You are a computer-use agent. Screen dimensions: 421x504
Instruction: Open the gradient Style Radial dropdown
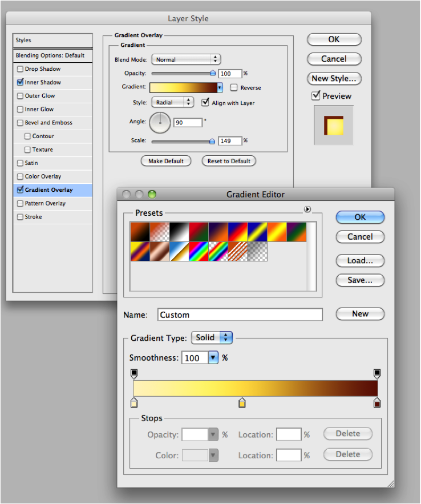(x=172, y=103)
